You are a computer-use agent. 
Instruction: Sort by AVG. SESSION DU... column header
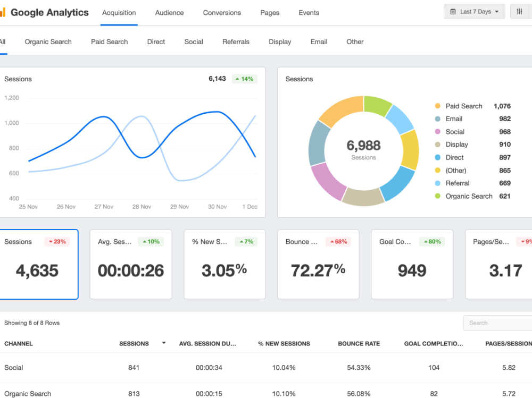point(207,343)
